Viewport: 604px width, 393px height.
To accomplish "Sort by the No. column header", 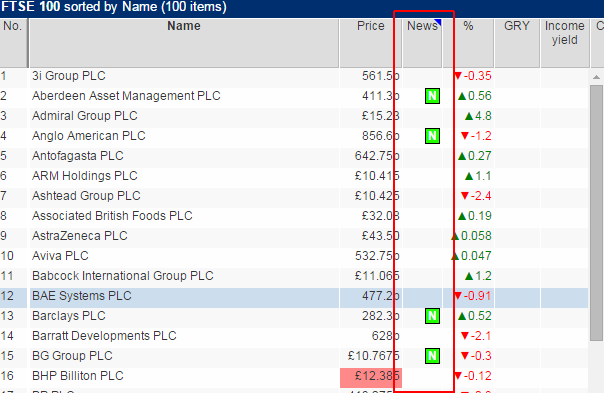I will 13,43.
